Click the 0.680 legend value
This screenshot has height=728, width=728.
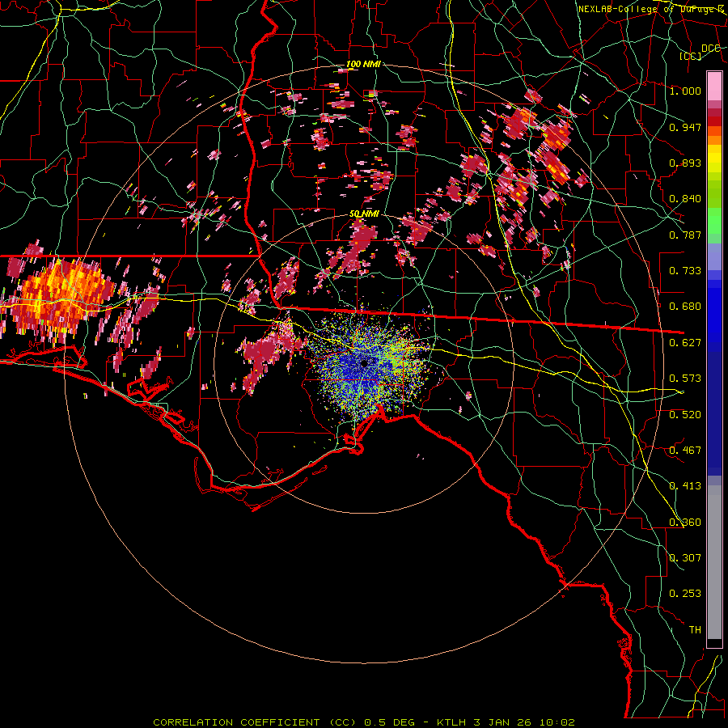(685, 307)
